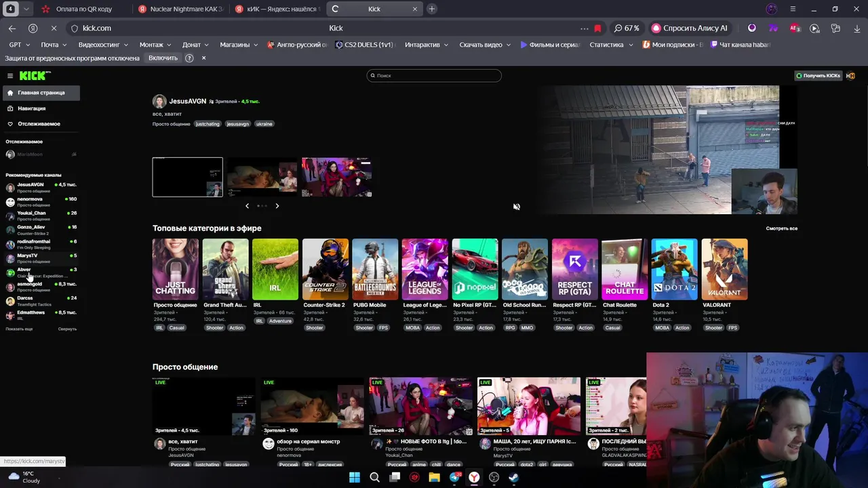Click the Получить KICKs button

(818, 75)
